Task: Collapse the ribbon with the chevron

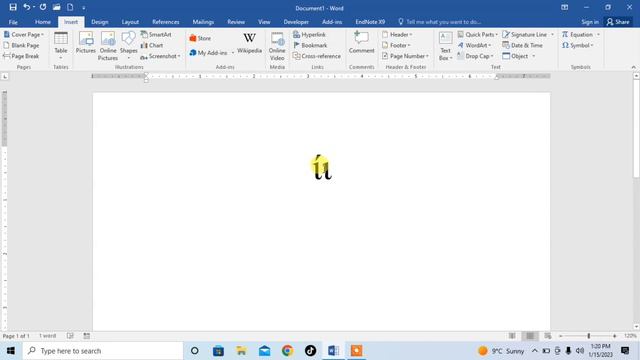Action: (x=633, y=67)
